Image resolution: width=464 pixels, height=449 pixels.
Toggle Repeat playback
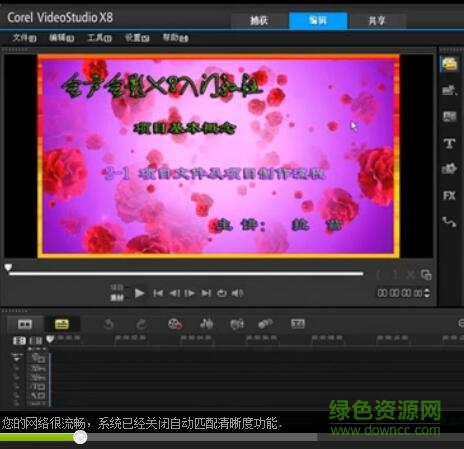(222, 293)
